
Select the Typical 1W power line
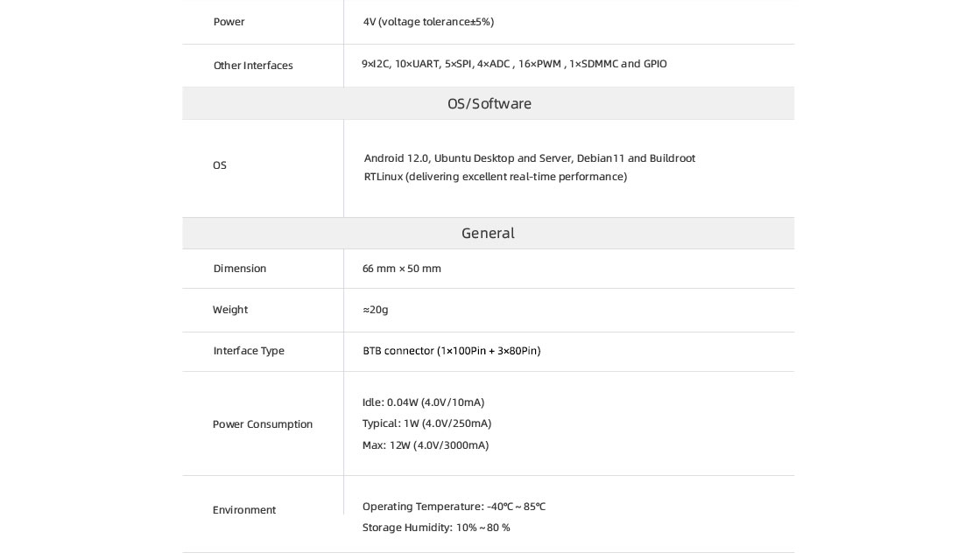coord(426,423)
